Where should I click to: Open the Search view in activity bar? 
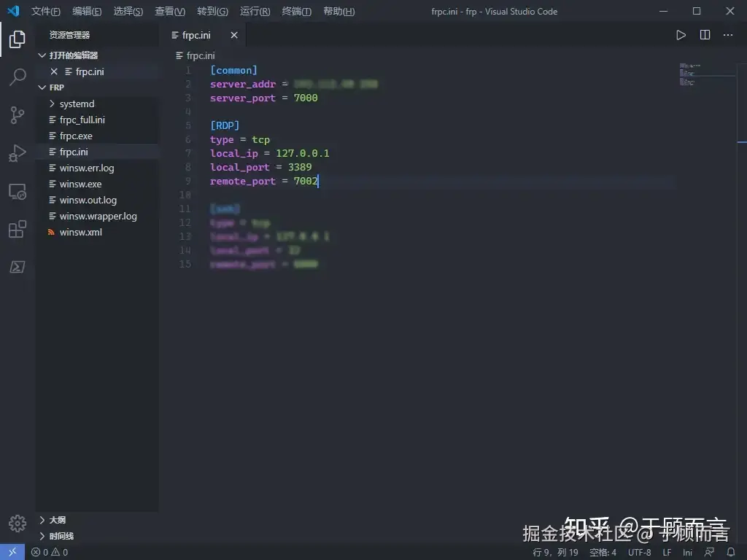point(18,77)
